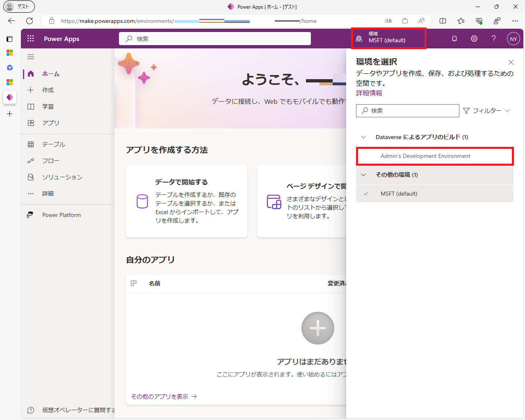Viewport: 525px width, 420px height.
Task: Open the Edge sidebar tab actions icon
Action: (x=10, y=39)
